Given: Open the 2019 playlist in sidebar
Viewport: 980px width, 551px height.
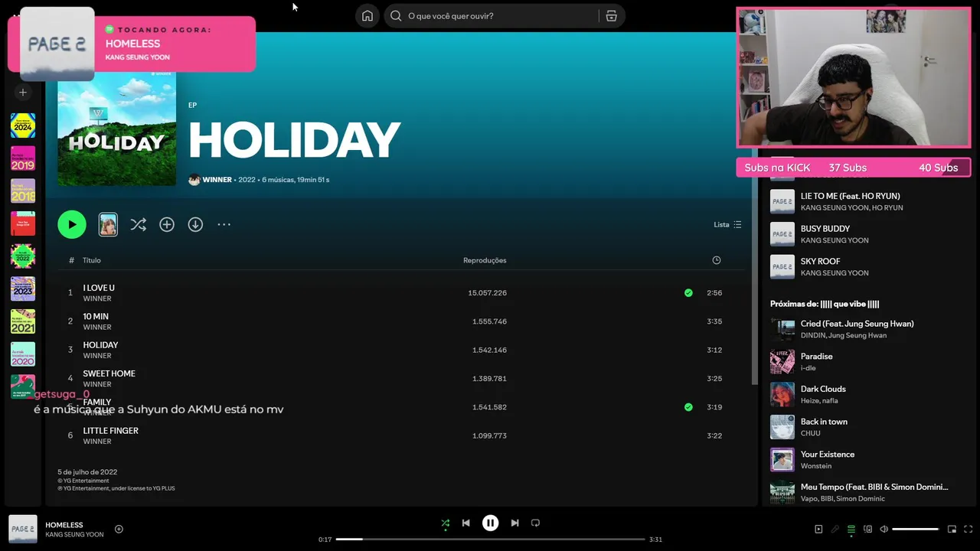Looking at the screenshot, I should 23,158.
